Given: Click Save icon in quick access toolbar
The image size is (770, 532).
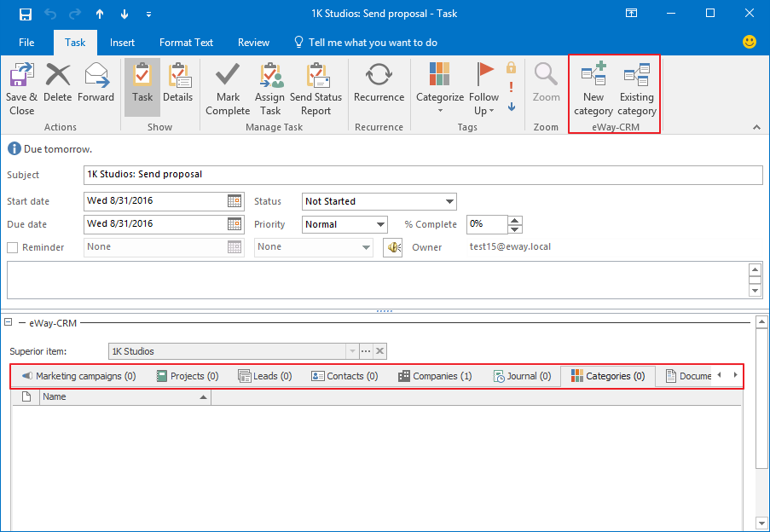Looking at the screenshot, I should pyautogui.click(x=26, y=14).
